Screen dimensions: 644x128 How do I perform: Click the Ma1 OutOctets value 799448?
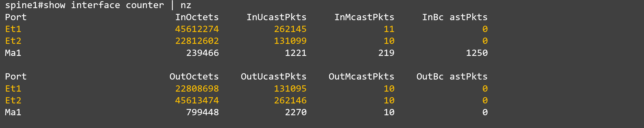click(202, 112)
